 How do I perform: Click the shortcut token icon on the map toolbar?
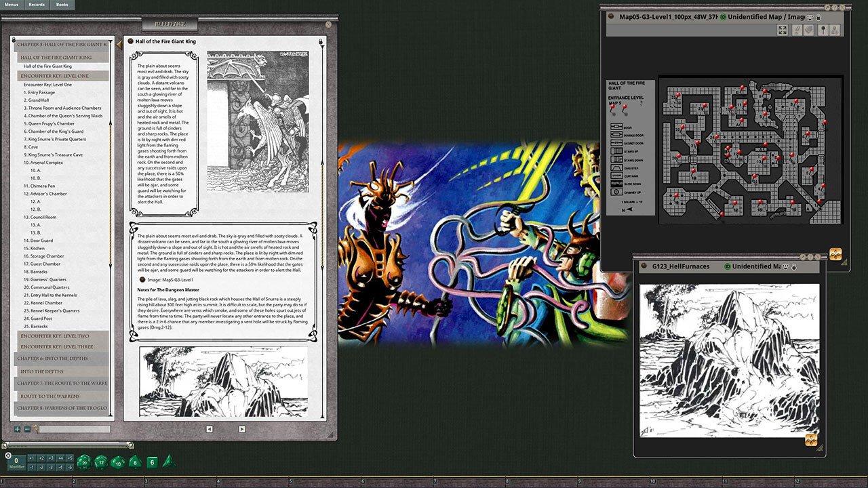pyautogui.click(x=834, y=30)
